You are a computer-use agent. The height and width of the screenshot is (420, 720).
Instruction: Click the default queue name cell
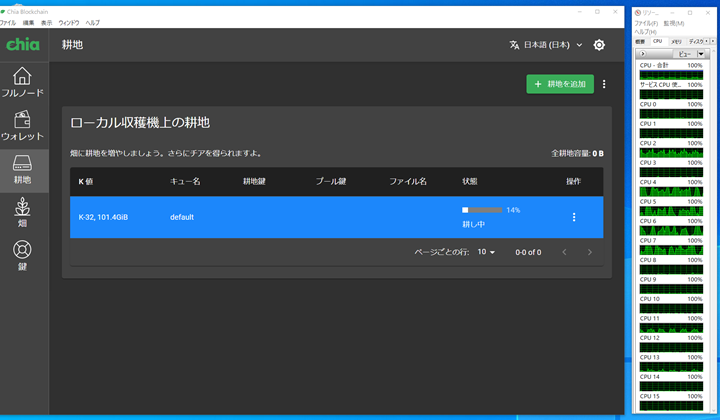pos(182,217)
